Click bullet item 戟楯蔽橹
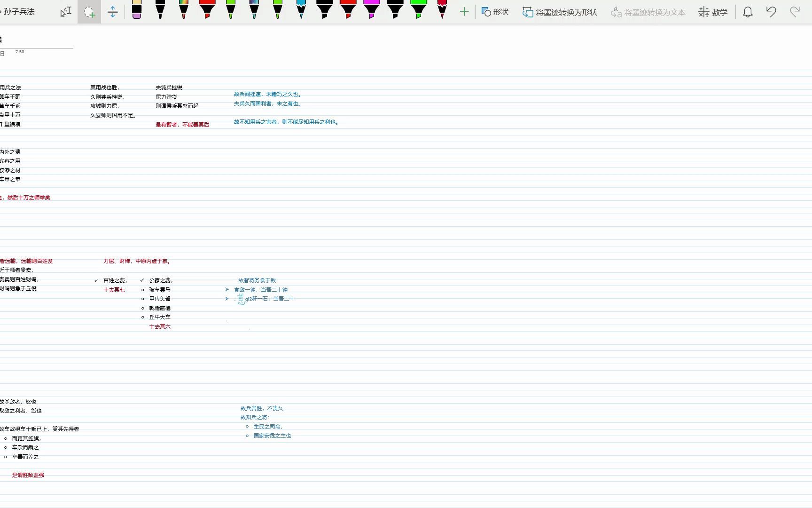812x508 pixels. coord(160,308)
